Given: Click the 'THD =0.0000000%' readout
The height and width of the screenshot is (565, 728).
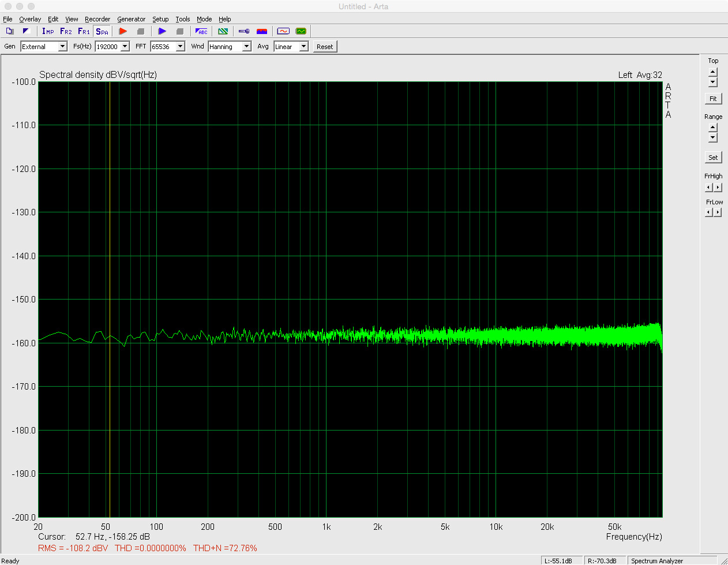Looking at the screenshot, I should click(x=151, y=548).
